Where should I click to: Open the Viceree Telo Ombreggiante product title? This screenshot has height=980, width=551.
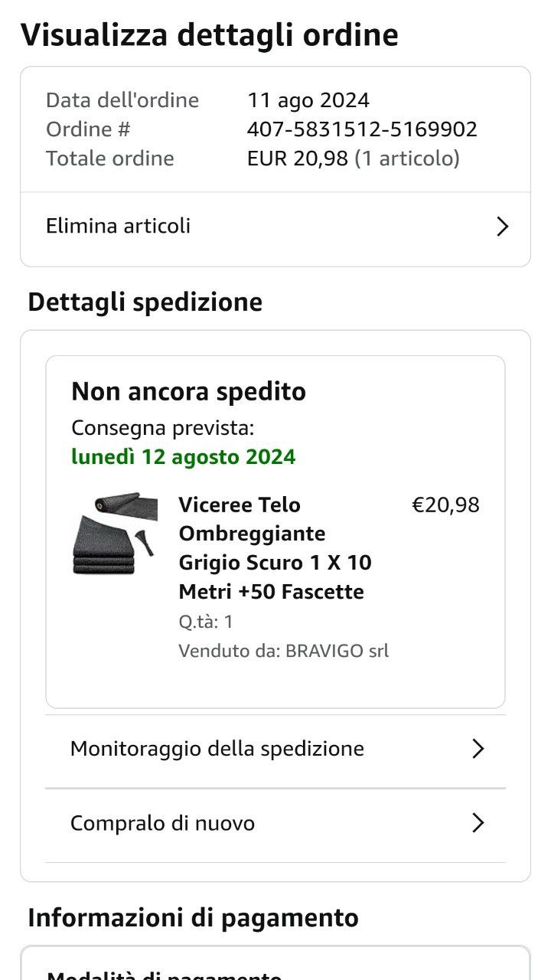point(275,548)
